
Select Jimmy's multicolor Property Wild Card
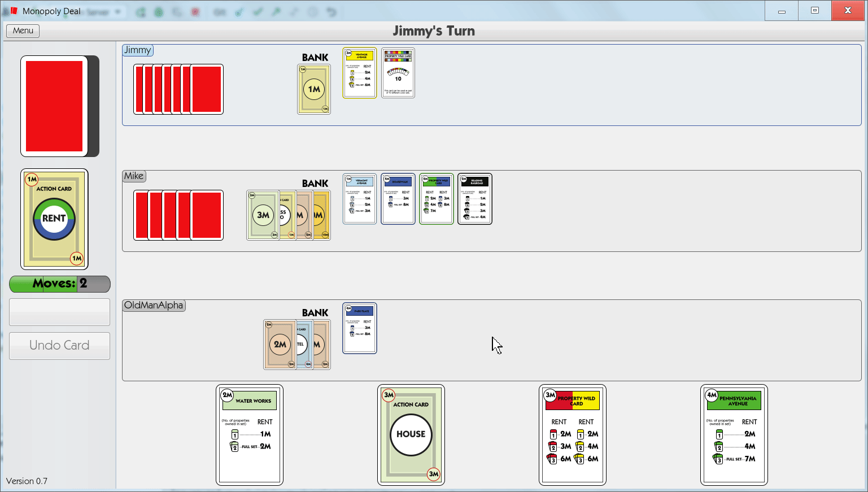[398, 73]
